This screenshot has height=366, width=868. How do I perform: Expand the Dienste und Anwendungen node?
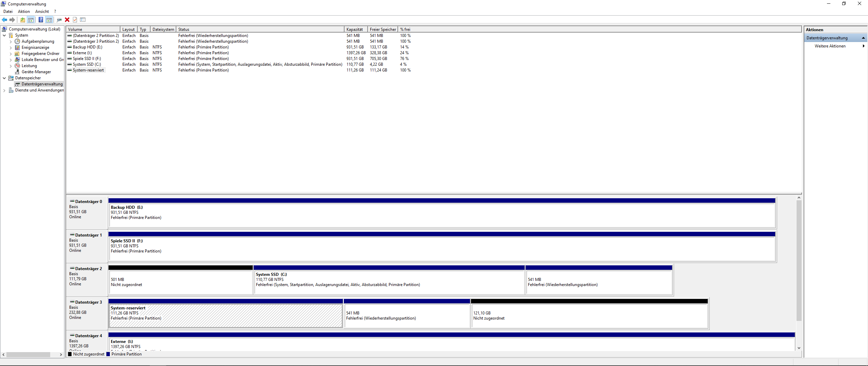tap(4, 90)
